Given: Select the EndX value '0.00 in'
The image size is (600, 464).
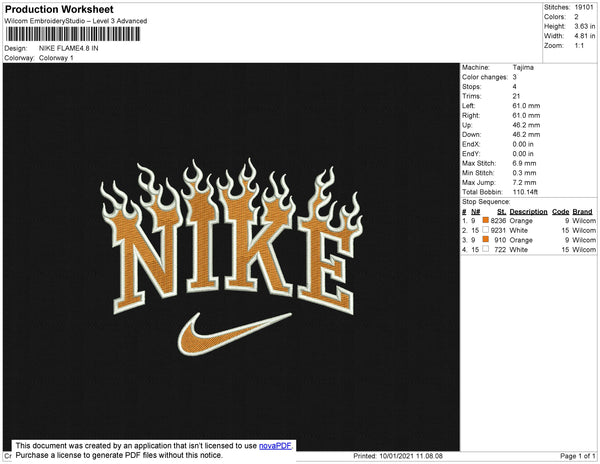Looking at the screenshot, I should (x=523, y=144).
